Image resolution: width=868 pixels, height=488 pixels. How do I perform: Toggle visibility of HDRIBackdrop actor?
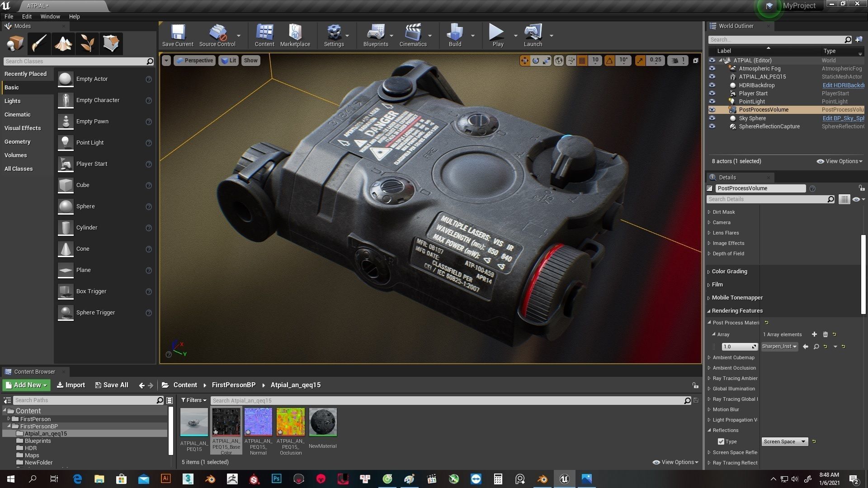[712, 85]
